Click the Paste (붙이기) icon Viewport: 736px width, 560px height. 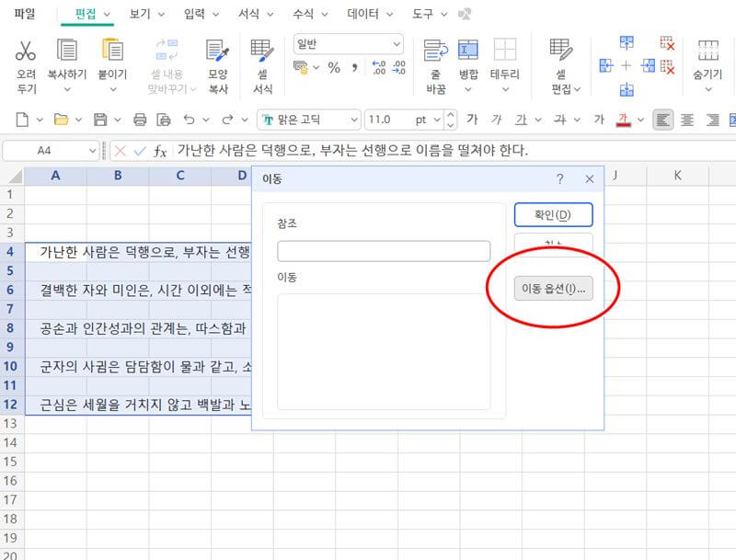pyautogui.click(x=112, y=50)
